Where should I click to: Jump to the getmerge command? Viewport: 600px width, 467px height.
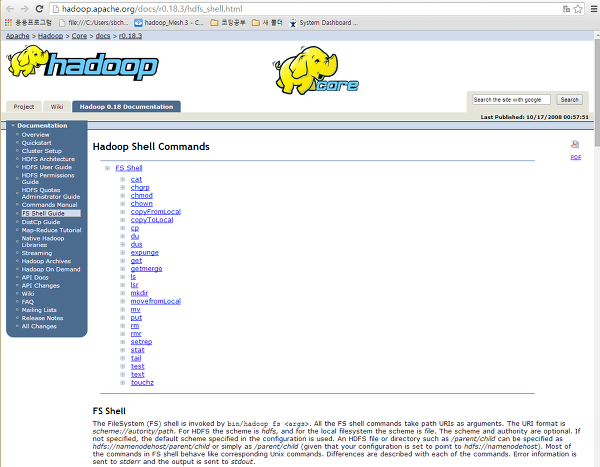[x=146, y=269]
